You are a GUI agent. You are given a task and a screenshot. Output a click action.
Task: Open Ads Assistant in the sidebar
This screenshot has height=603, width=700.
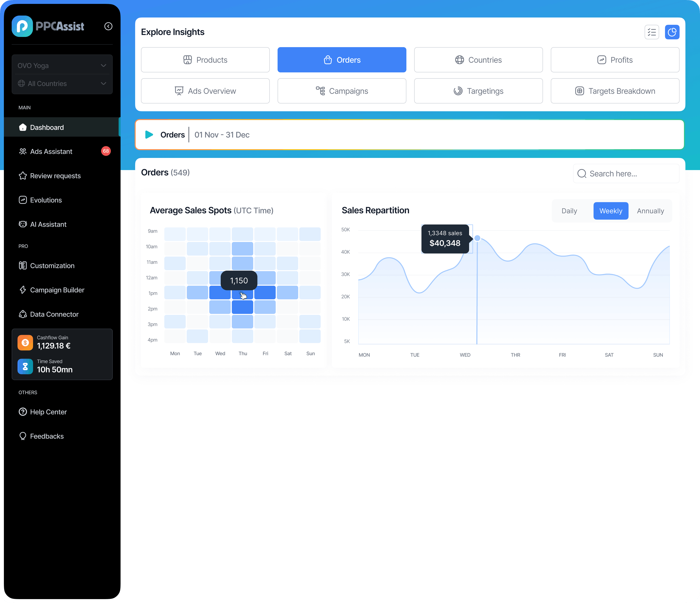[x=51, y=152]
